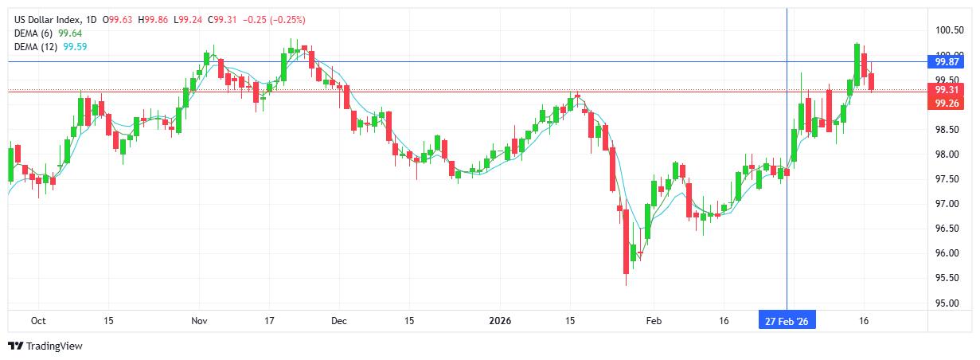Click the green DEMA value 99.64
The image size is (980, 360).
tap(72, 33)
